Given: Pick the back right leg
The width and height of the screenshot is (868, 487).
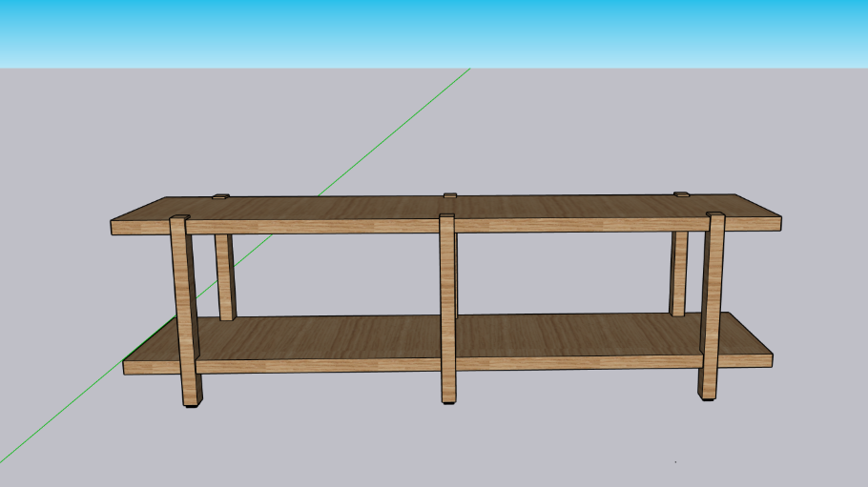Looking at the screenshot, I should [679, 274].
